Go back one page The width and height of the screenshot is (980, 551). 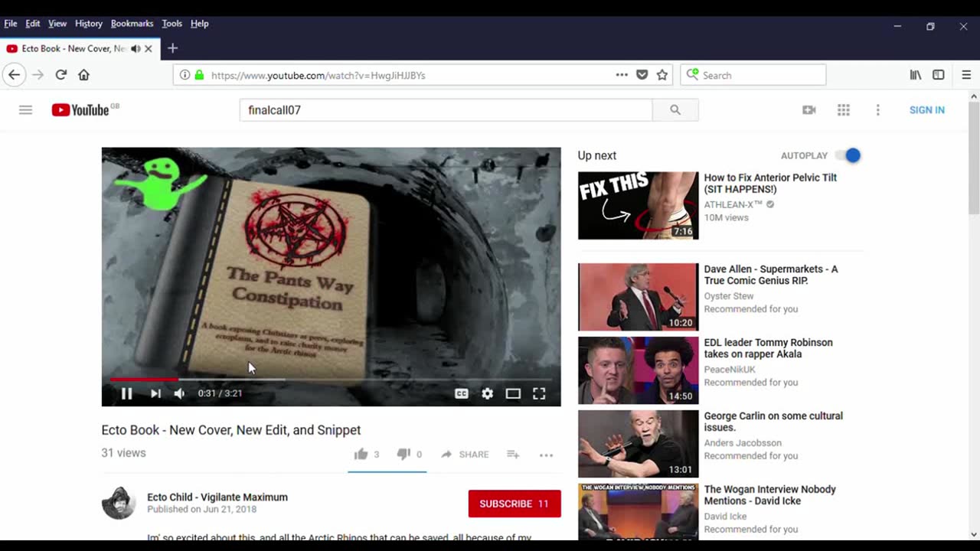(14, 75)
